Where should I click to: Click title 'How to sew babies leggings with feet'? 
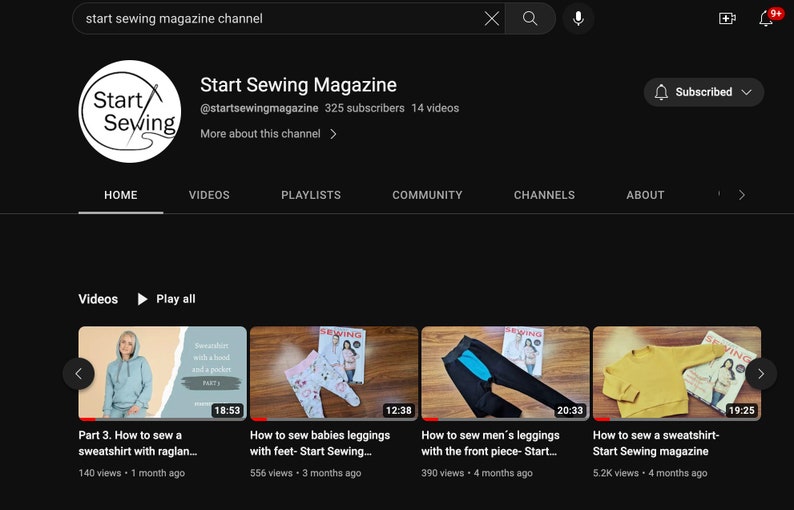click(320, 443)
